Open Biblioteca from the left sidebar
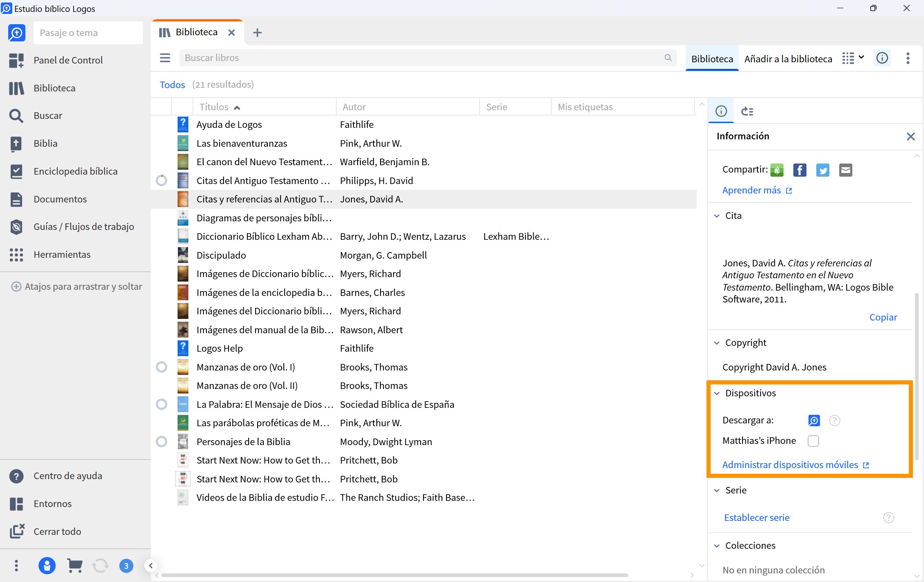This screenshot has height=582, width=924. [42, 88]
